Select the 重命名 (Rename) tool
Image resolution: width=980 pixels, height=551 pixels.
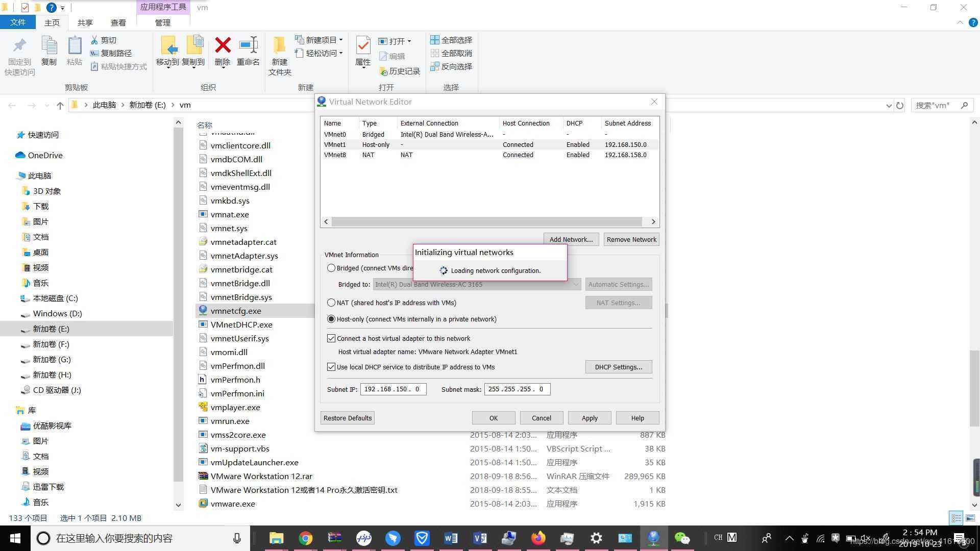coord(249,53)
